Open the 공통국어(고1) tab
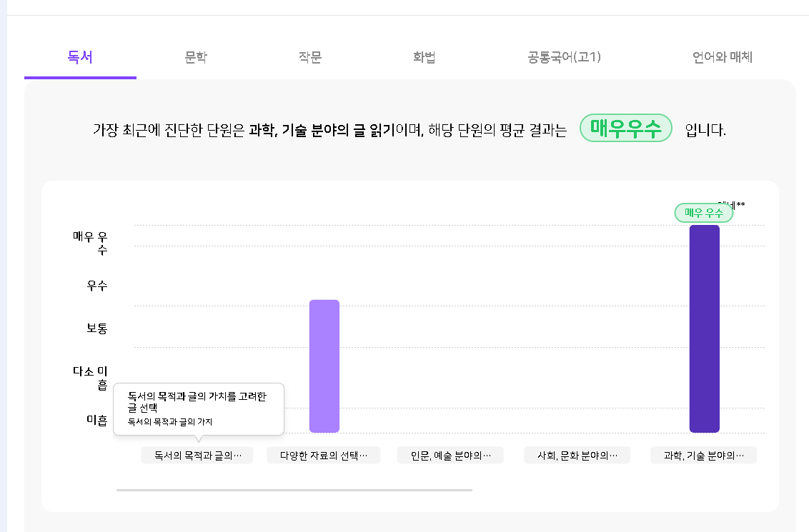 pos(565,56)
